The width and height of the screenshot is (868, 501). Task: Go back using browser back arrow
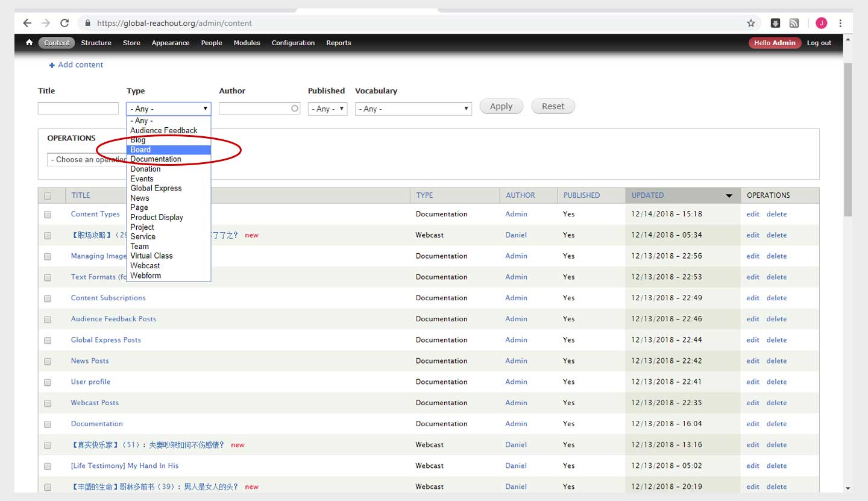[x=27, y=23]
